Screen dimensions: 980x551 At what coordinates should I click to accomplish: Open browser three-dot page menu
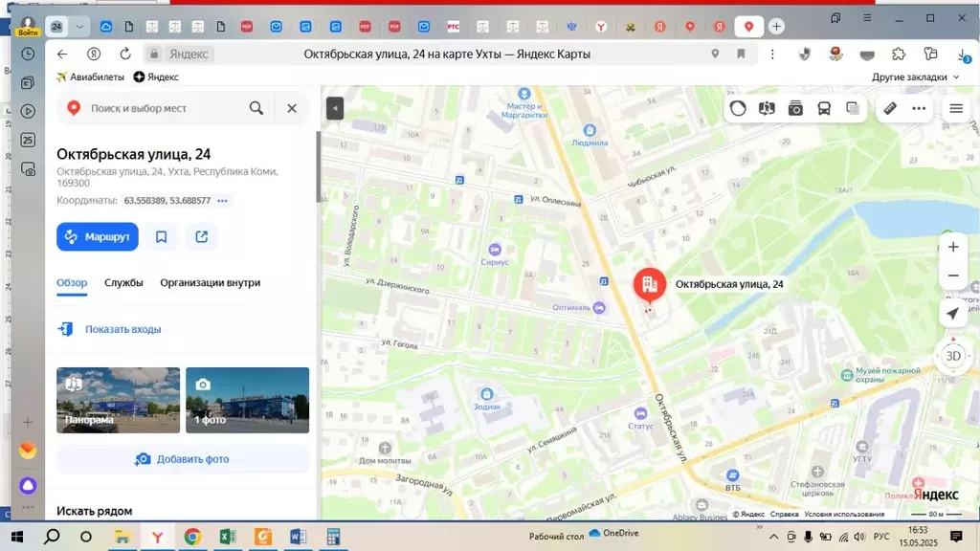[772, 55]
